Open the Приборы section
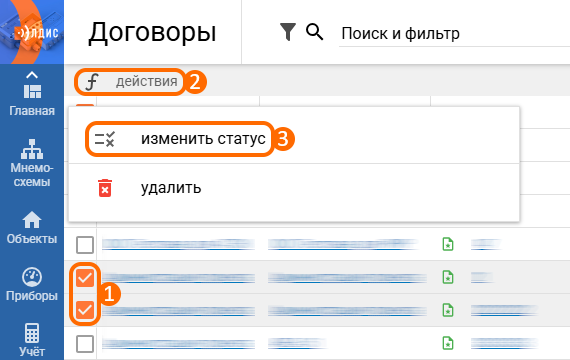Screen dimensions: 570x360 pyautogui.click(x=32, y=284)
